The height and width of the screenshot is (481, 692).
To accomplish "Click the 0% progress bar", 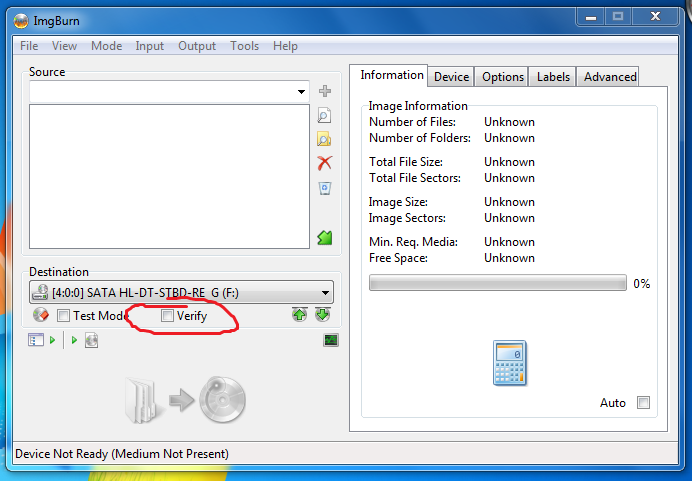I will click(498, 283).
